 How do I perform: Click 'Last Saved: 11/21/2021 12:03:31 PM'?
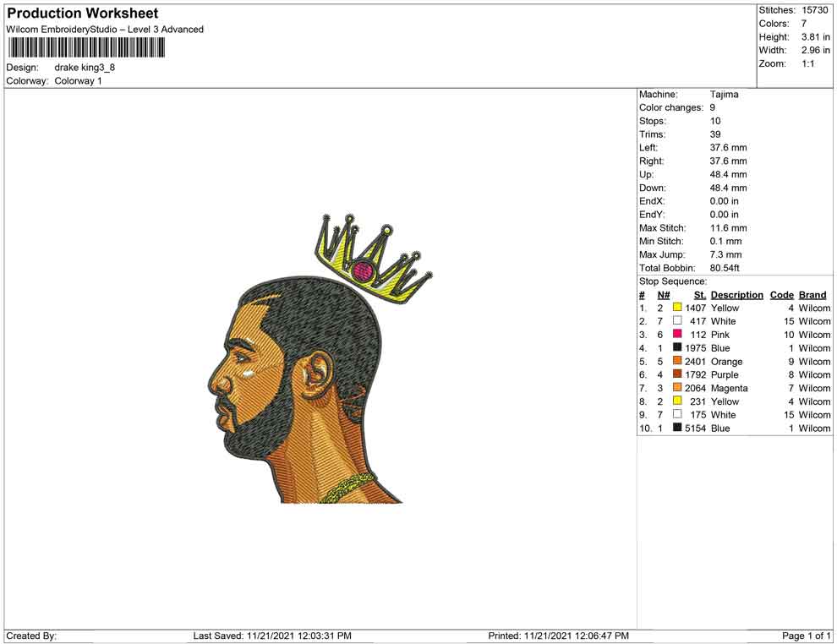(x=272, y=636)
